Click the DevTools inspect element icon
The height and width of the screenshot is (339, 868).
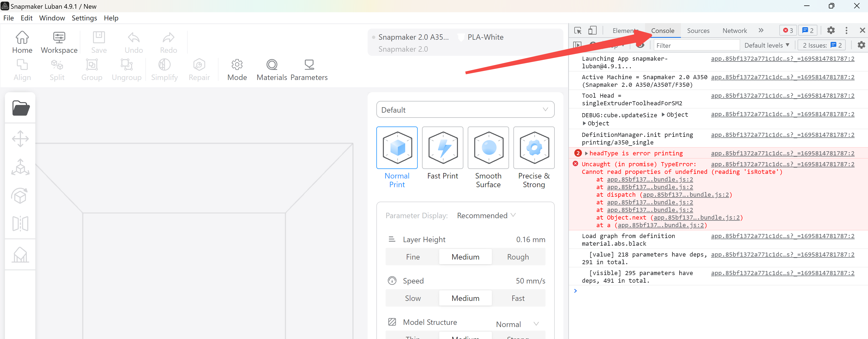[x=578, y=30]
